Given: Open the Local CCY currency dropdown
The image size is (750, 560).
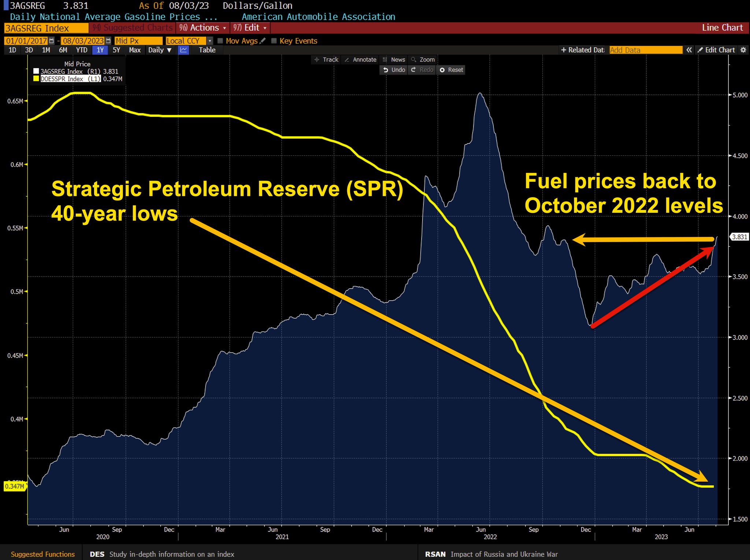Looking at the screenshot, I should [x=209, y=41].
